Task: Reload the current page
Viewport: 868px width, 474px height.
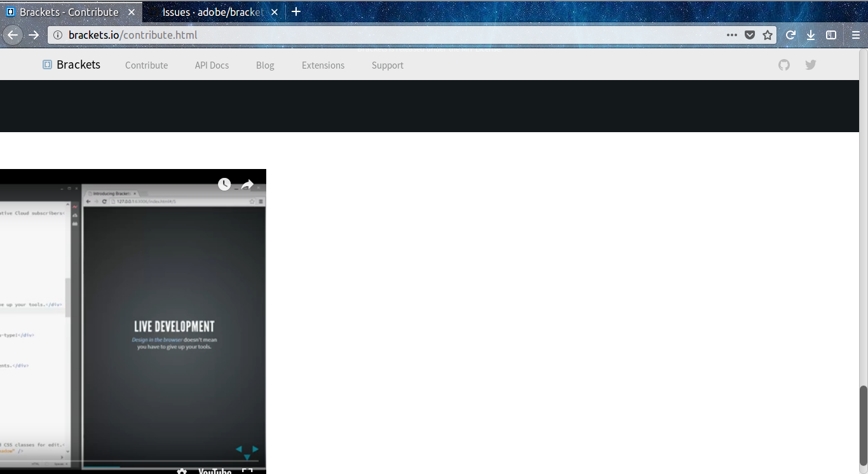Action: click(x=790, y=35)
